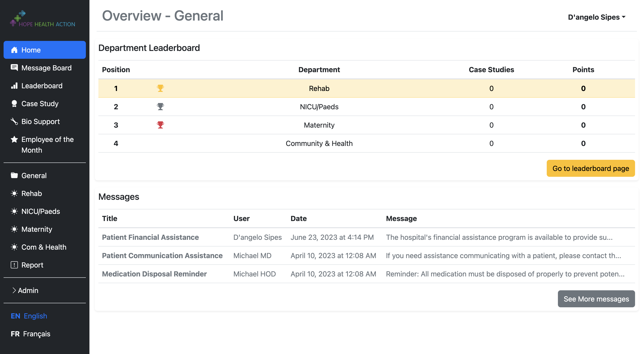Click the Report exclamation icon

point(14,265)
